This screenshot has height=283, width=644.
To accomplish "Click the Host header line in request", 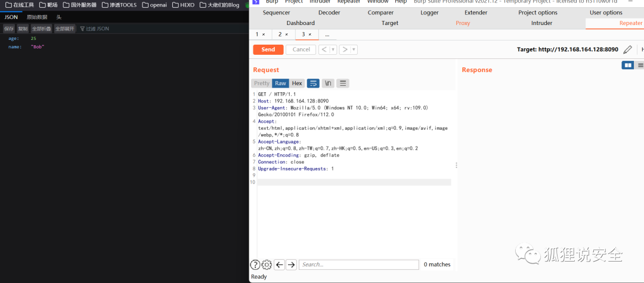I will click(x=293, y=101).
